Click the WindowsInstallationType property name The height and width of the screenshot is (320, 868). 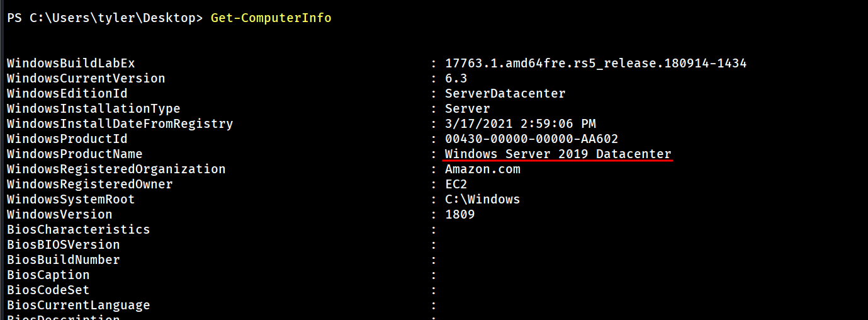(x=93, y=109)
